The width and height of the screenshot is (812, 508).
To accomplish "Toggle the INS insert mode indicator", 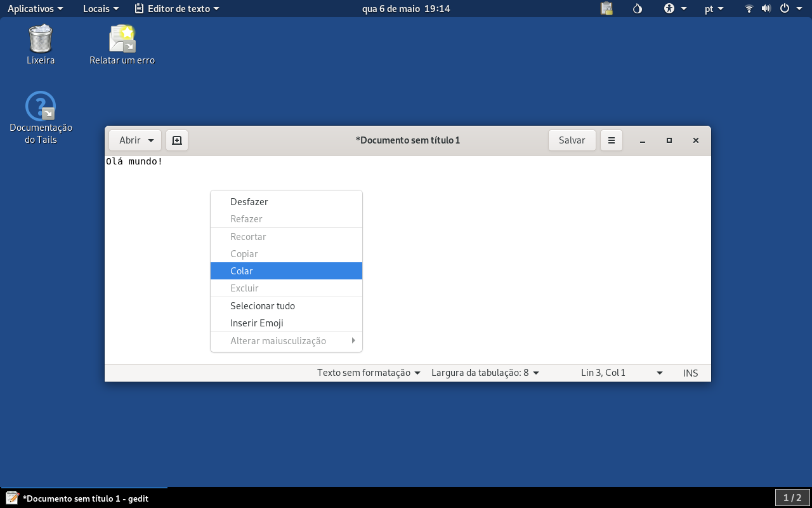I will pos(690,373).
